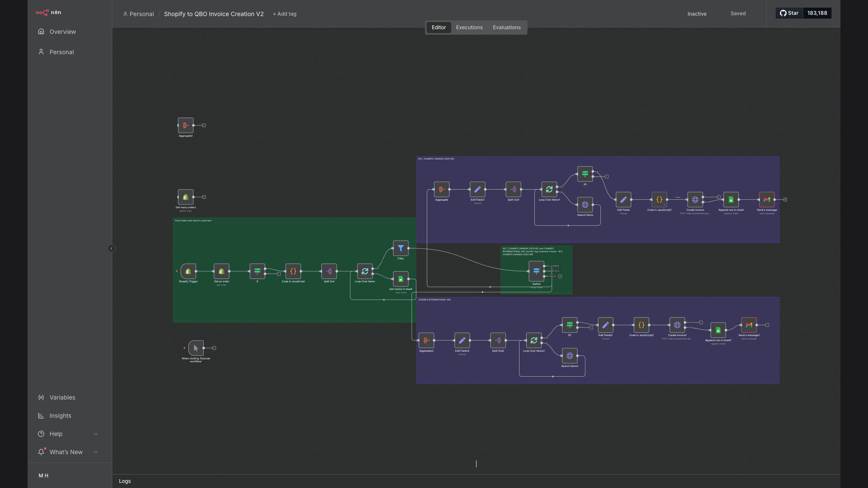Select the Shopify Trigger node
Image resolution: width=868 pixels, height=488 pixels.
click(x=188, y=271)
